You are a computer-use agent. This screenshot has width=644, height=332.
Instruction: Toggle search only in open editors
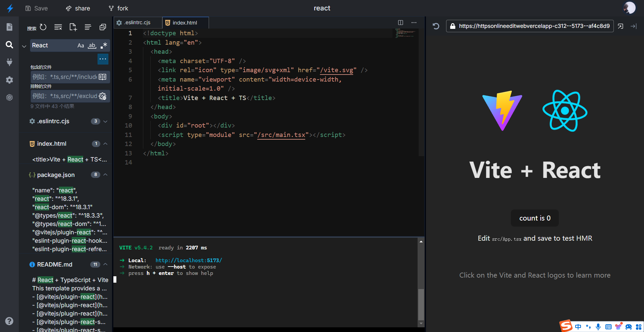click(x=103, y=77)
